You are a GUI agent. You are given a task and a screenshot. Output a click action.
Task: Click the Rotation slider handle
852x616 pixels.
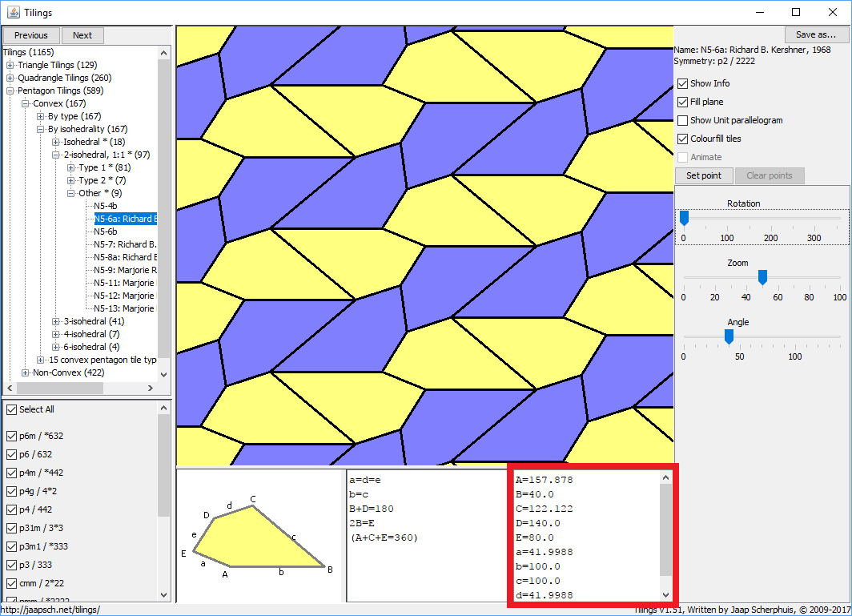coord(684,218)
